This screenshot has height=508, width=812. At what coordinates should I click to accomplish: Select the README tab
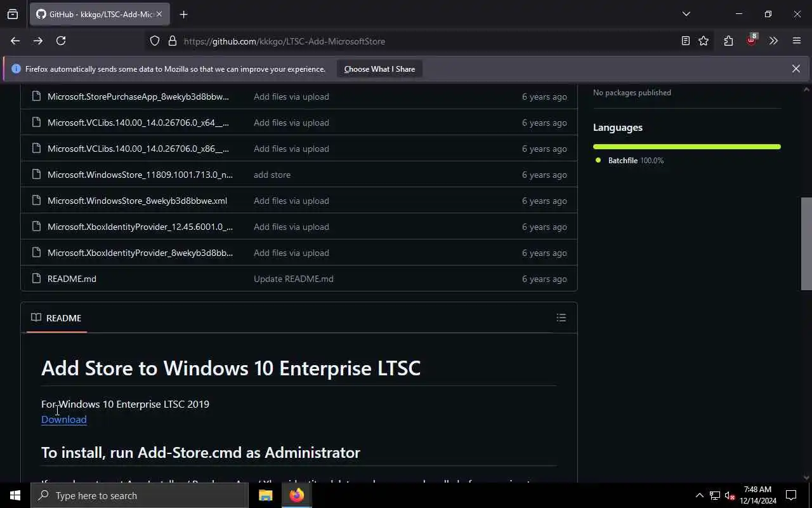[x=56, y=317]
